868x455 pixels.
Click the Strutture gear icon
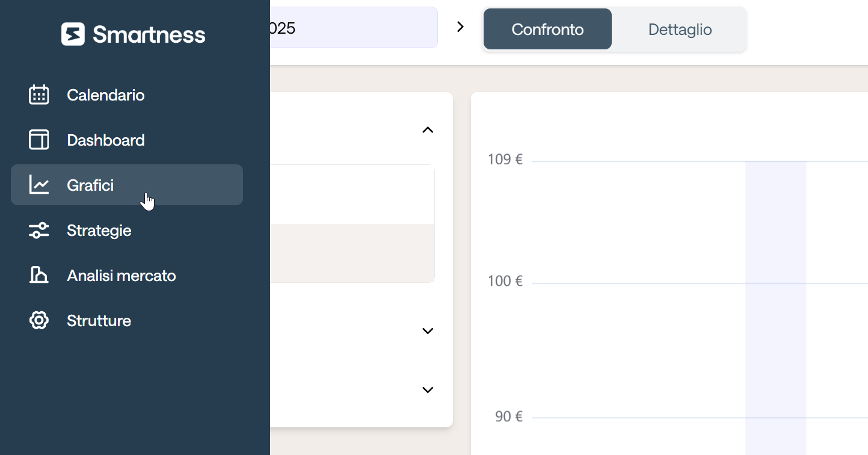[x=39, y=320]
